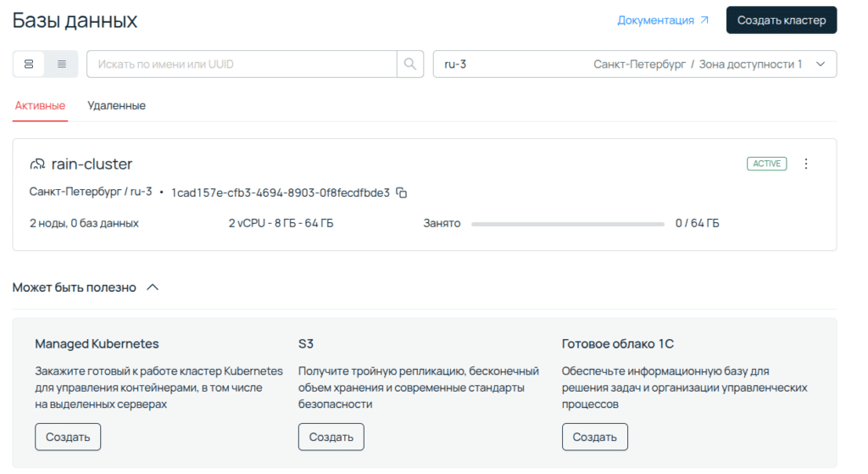
Task: Switch to card grid view
Action: point(29,64)
